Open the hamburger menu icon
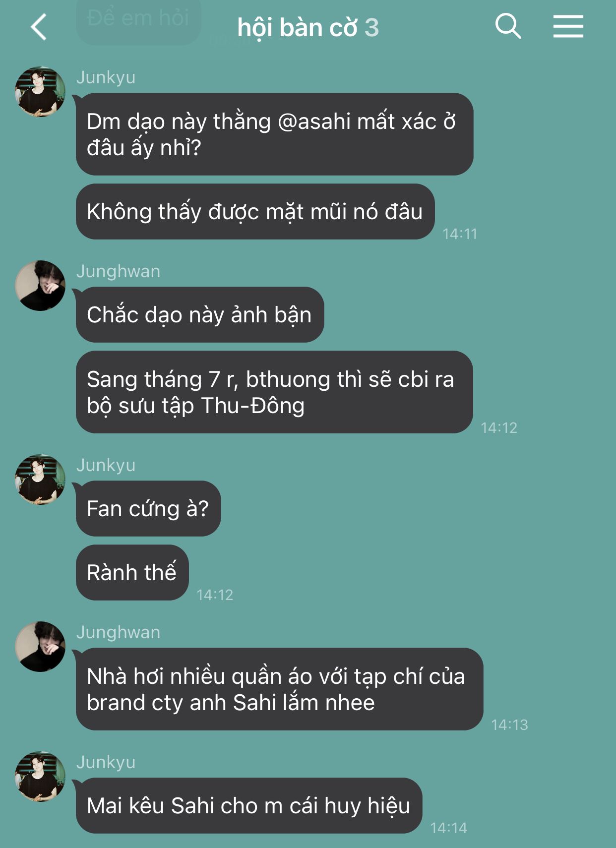The width and height of the screenshot is (616, 848). 568,26
